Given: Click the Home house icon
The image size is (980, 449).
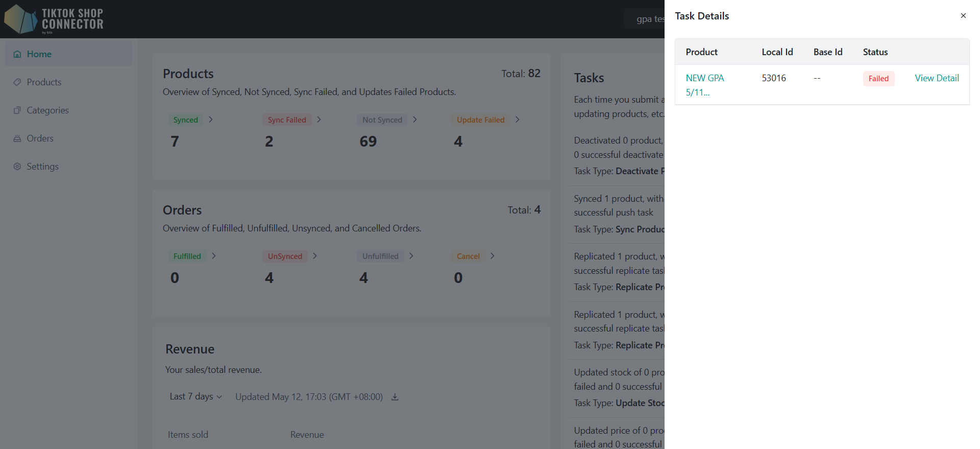Looking at the screenshot, I should [17, 54].
